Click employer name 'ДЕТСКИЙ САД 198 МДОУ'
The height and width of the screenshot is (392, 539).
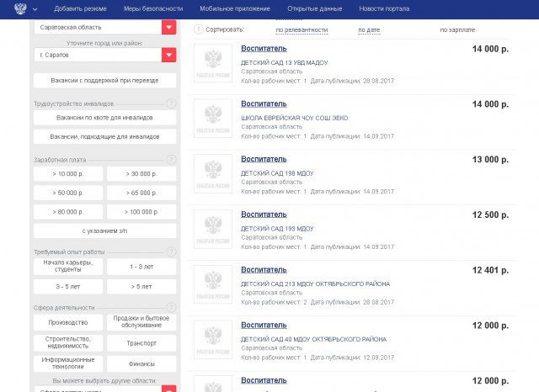[277, 173]
